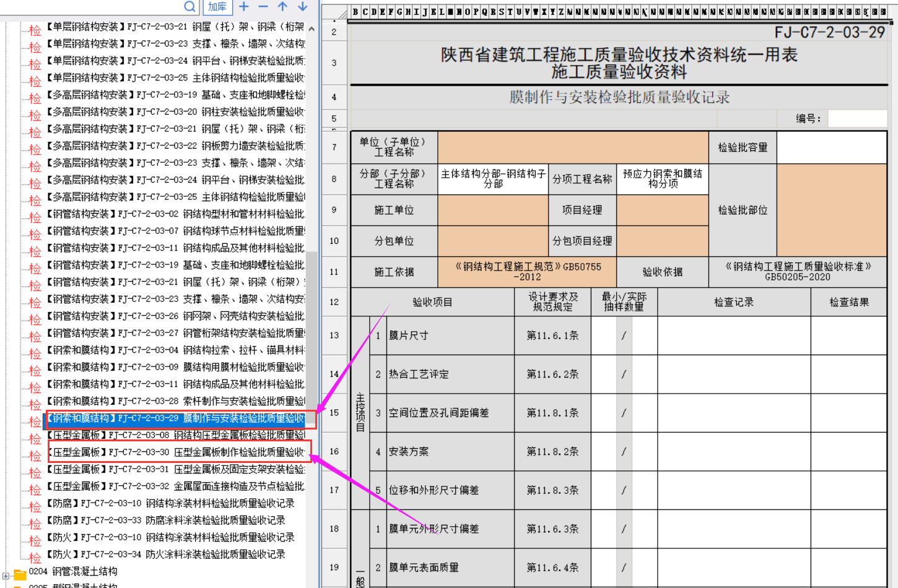Open 【单层钢结构安装】FJ-C7-2-03-24 钢平台 item
Viewport: 898px width, 588px height.
(175, 61)
